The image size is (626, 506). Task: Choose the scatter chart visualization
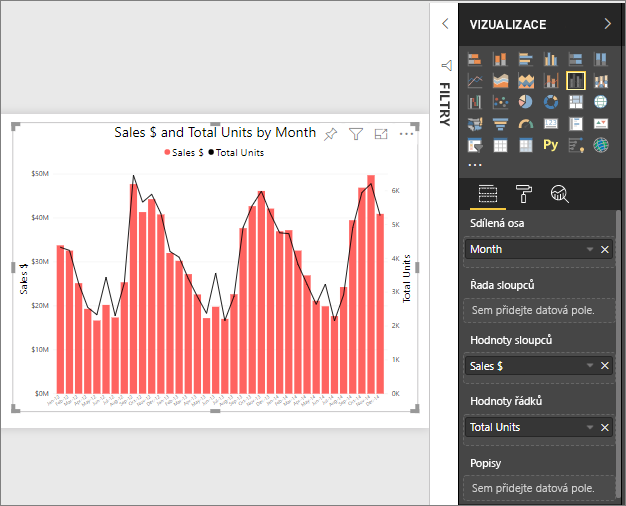pos(501,102)
